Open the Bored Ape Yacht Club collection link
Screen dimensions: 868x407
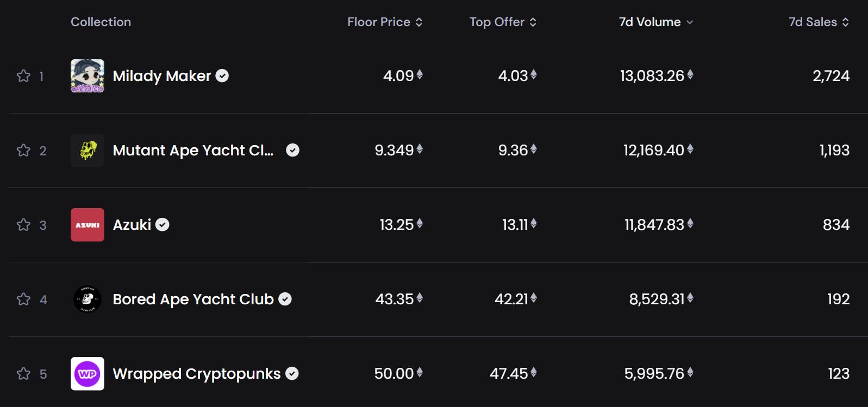[193, 299]
